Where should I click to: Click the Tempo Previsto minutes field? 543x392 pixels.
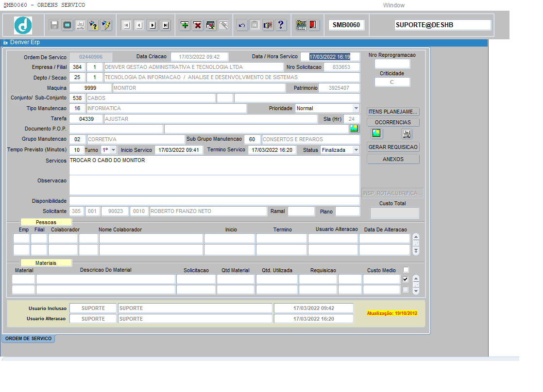(x=77, y=150)
